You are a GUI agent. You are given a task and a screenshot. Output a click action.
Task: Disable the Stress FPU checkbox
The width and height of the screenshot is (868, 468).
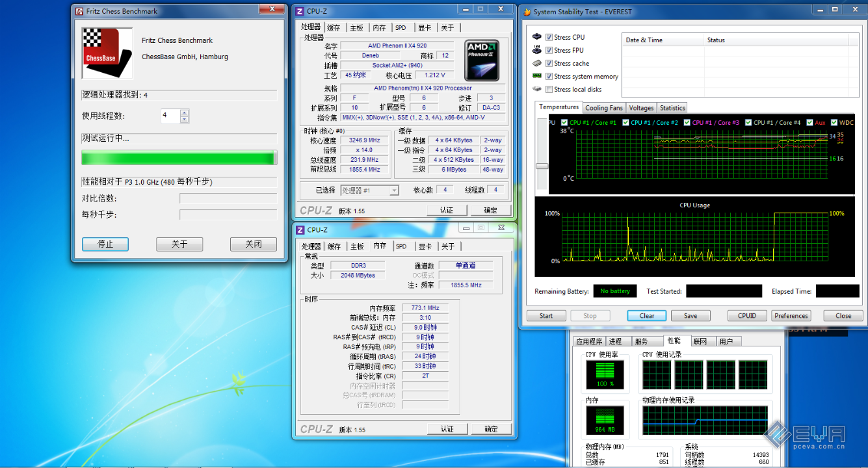tap(549, 50)
